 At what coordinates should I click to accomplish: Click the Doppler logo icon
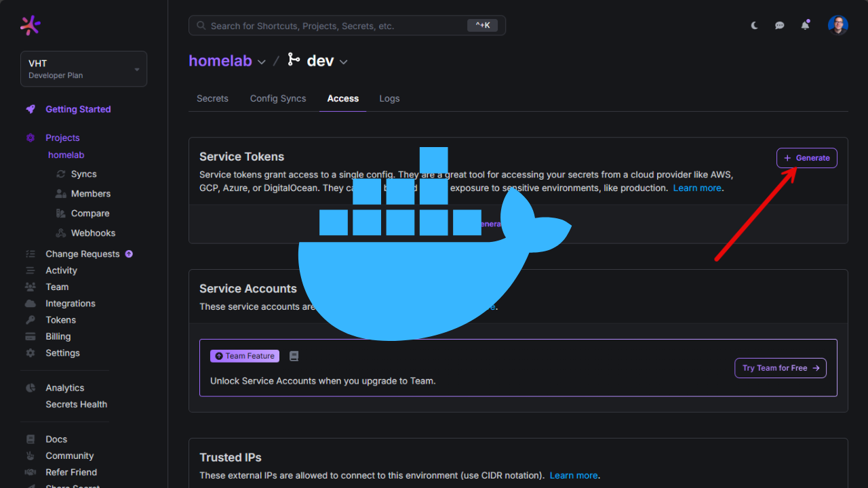[x=31, y=25]
